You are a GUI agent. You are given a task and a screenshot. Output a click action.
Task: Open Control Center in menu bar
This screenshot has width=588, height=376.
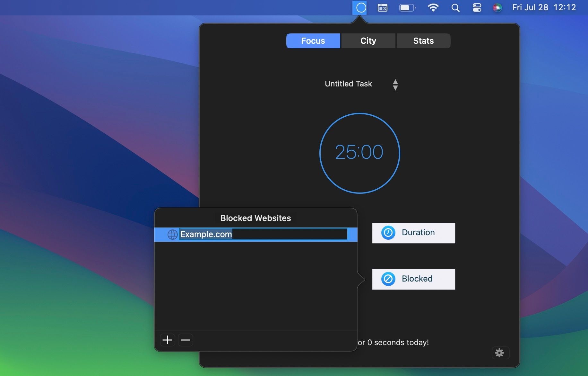(477, 8)
